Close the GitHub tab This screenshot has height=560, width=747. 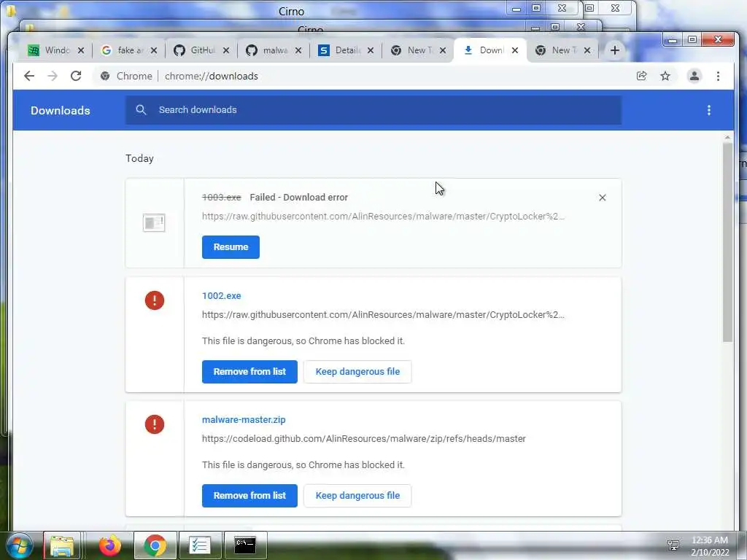tap(226, 50)
